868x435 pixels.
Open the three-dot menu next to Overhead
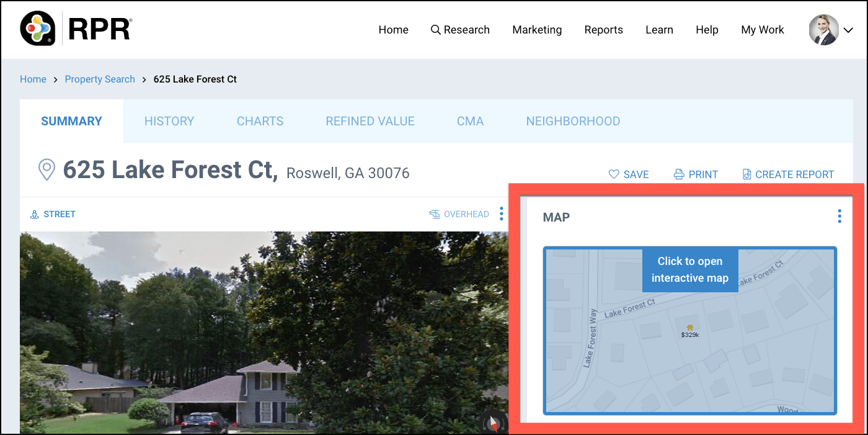click(x=501, y=214)
